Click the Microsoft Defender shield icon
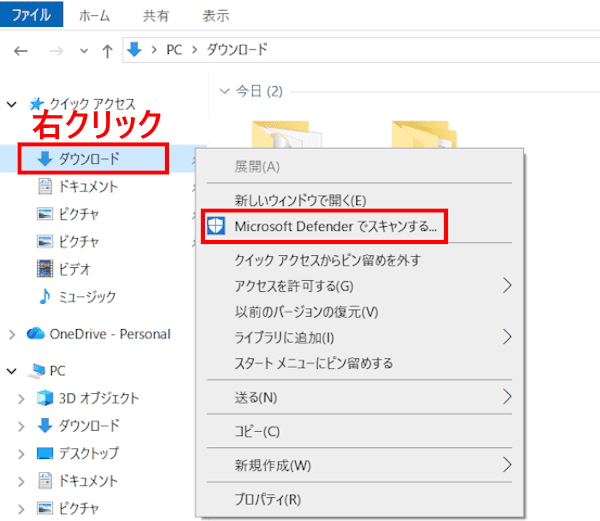 coord(216,226)
